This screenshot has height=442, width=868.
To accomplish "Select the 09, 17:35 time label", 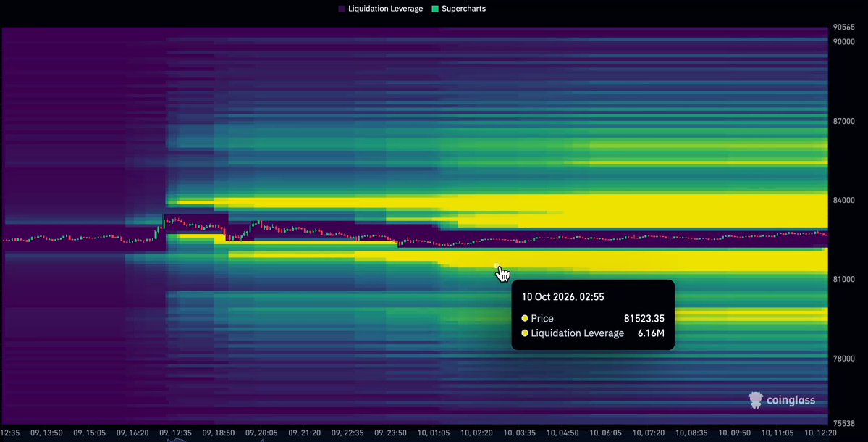I will coord(175,433).
